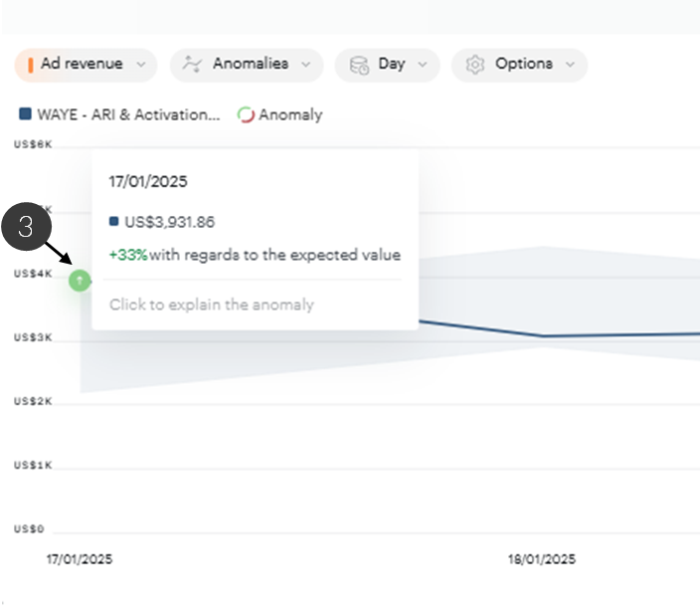This screenshot has height=612, width=700.
Task: Click the Anomalies line-chart icon
Action: coord(193,65)
